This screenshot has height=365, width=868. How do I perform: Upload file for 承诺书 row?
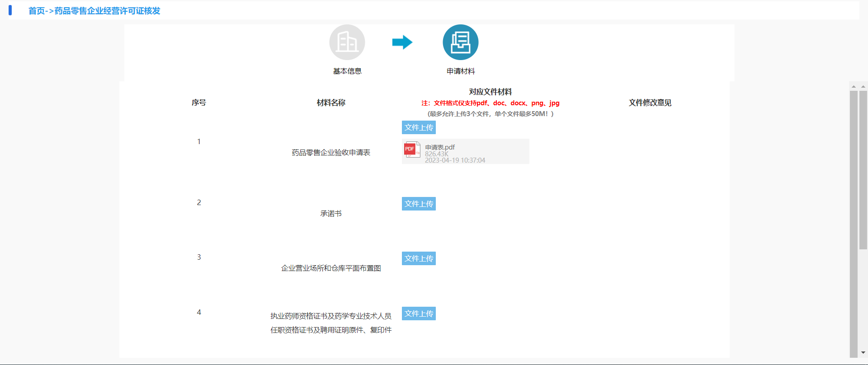(x=419, y=204)
